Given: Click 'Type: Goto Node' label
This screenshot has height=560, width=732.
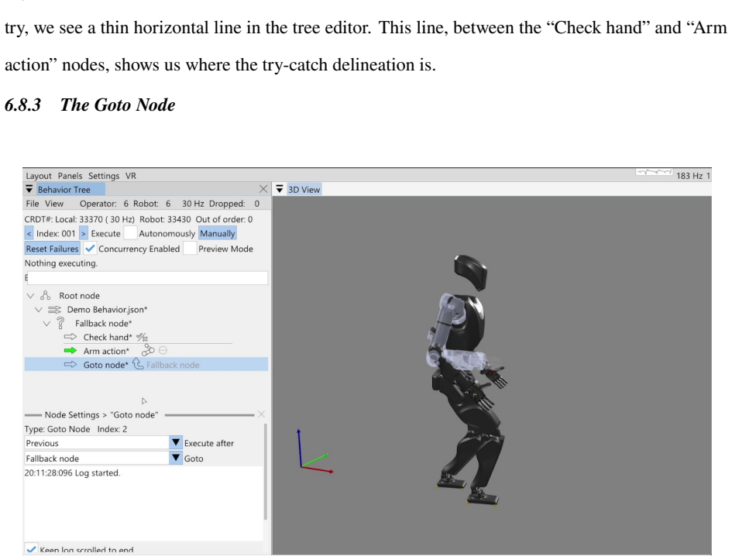Looking at the screenshot, I should (57, 429).
